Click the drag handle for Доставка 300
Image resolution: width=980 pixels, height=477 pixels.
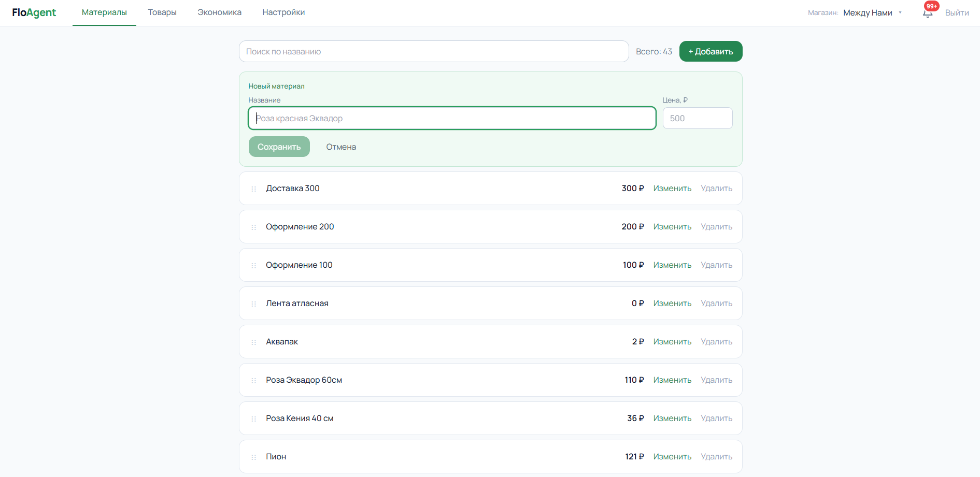254,189
